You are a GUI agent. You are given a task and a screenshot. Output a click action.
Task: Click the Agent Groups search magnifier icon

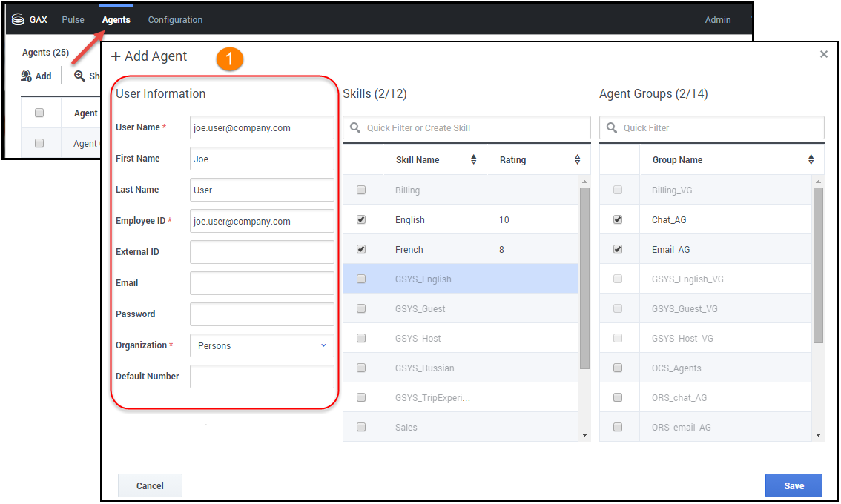point(612,127)
